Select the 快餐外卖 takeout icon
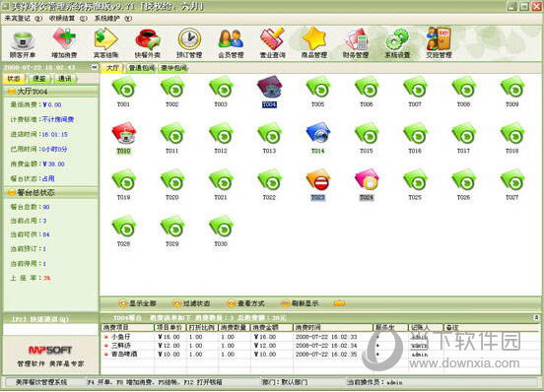The width and height of the screenshot is (544, 392). (x=148, y=43)
